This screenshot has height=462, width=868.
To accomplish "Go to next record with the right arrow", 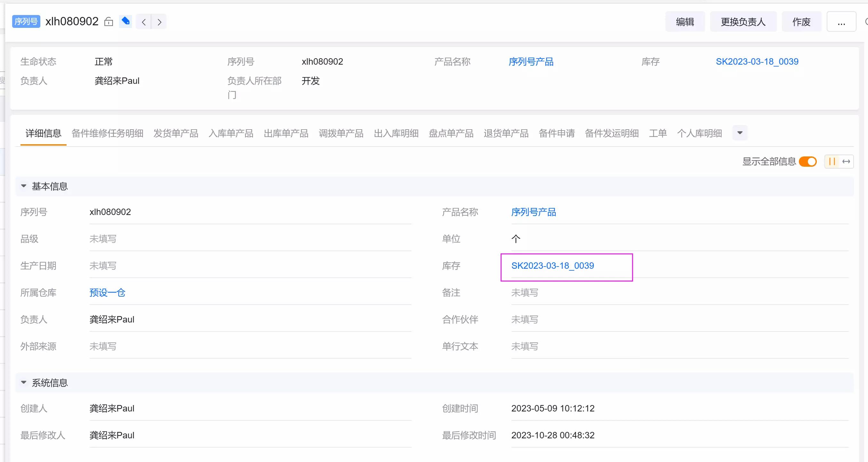I will click(x=159, y=21).
